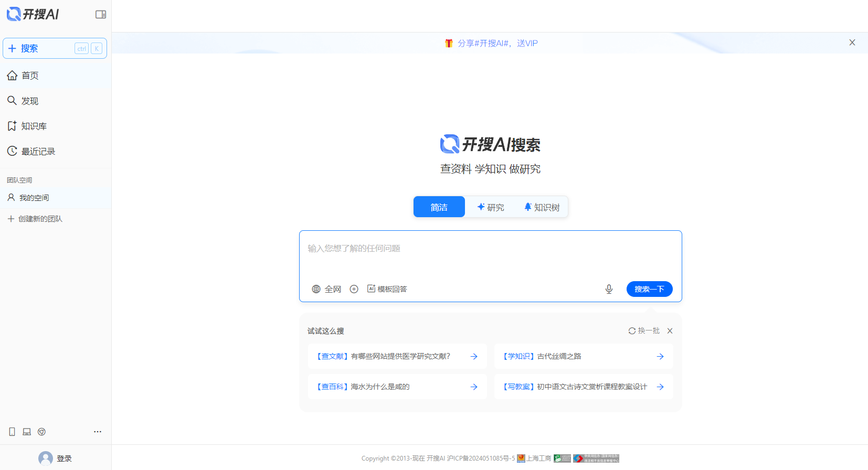Image resolution: width=868 pixels, height=470 pixels.
Task: Open the 分享#开搜AI#，送VIP banner link
Action: 497,43
